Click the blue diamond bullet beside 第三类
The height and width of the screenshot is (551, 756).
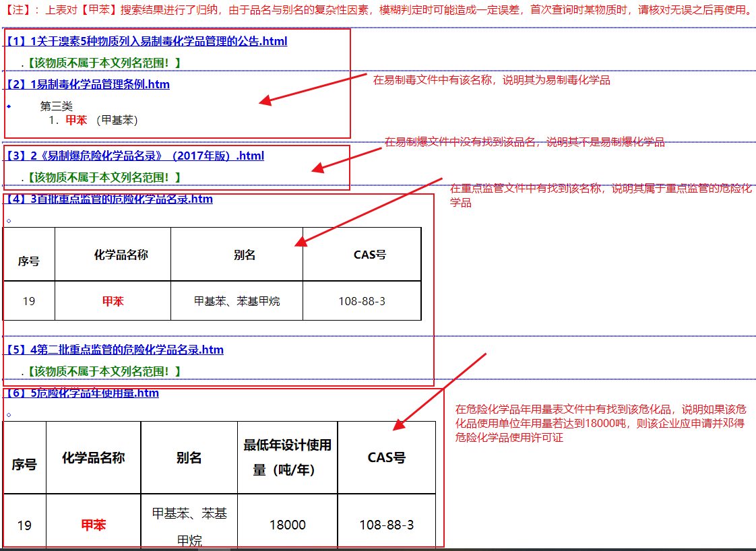[9, 106]
